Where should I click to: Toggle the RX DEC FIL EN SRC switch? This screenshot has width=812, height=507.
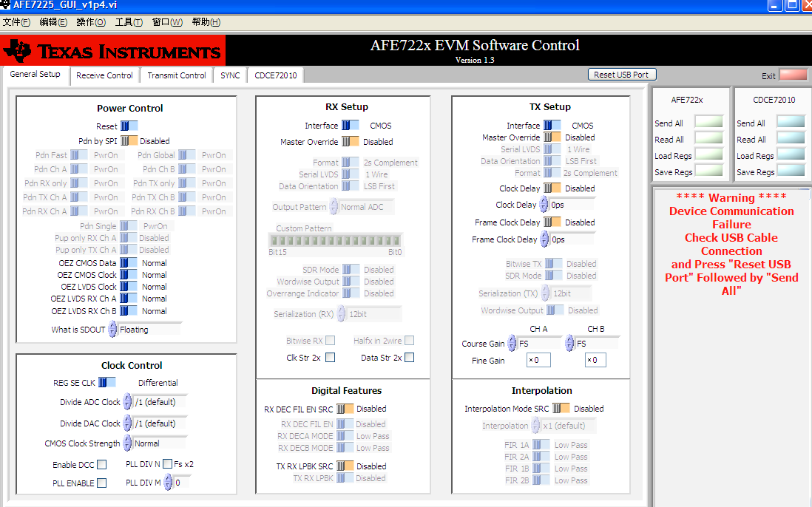pyautogui.click(x=345, y=409)
